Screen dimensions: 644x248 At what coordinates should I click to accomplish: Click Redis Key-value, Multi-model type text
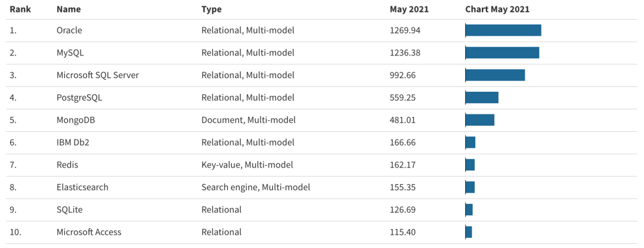(x=247, y=165)
